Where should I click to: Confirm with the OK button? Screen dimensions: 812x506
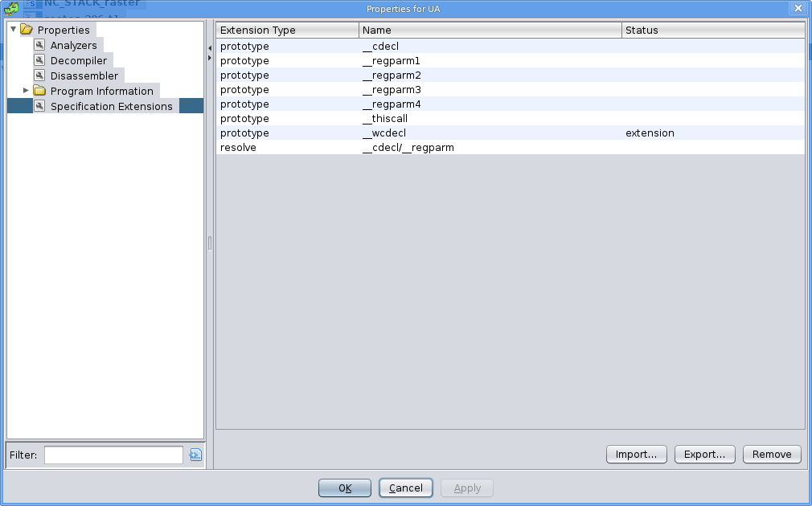coord(345,488)
